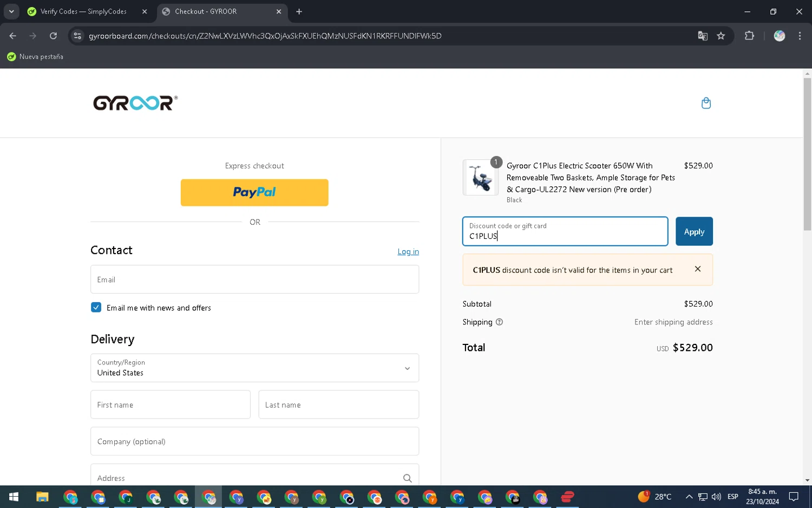812x508 pixels.
Task: Open the tab search dropdown arrow
Action: click(x=11, y=11)
